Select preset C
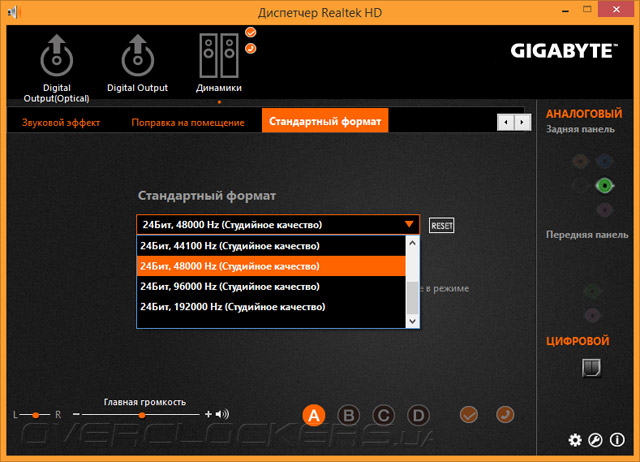The height and width of the screenshot is (462, 640). tap(383, 415)
